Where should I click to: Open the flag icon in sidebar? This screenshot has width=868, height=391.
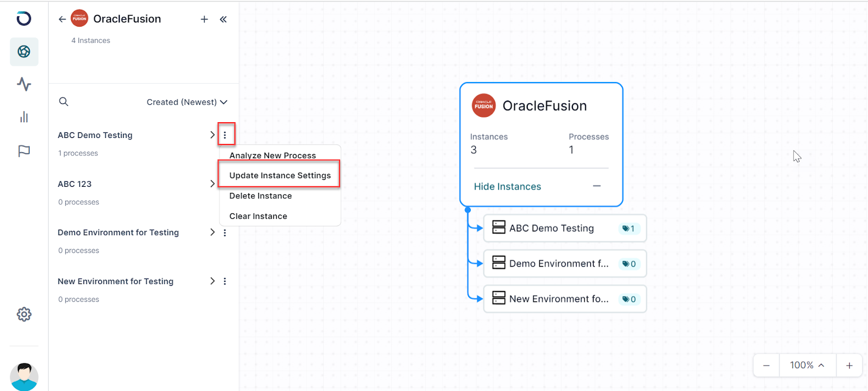pos(24,151)
